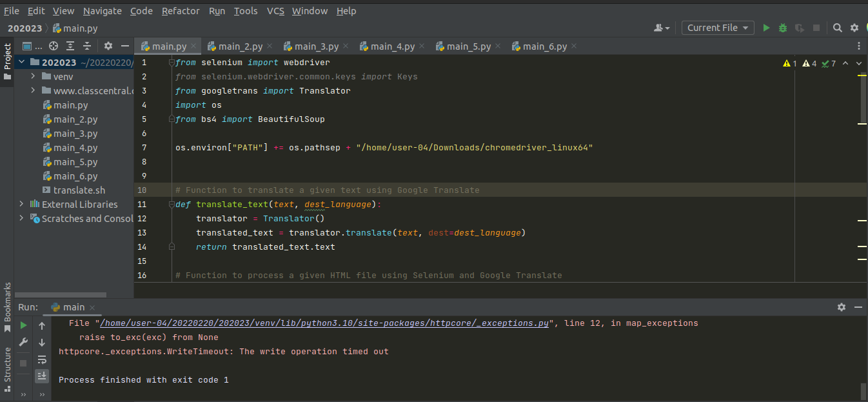Rerun the program from the Run panel

[x=23, y=326]
